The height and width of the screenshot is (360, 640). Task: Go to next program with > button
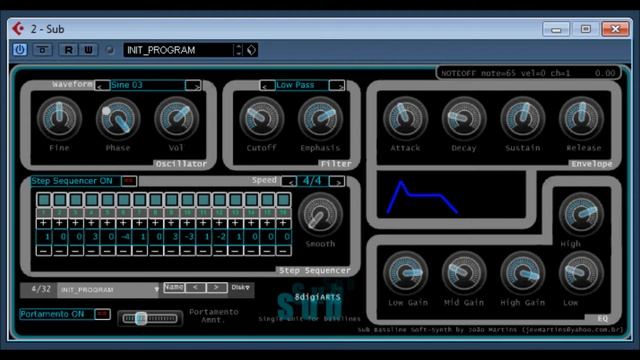tap(217, 287)
